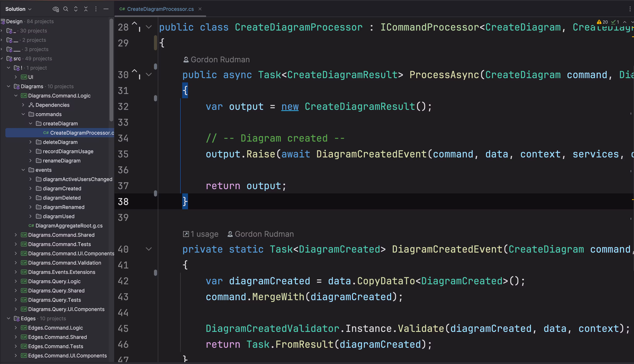Click the Collapse All icon in Solution panel
This screenshot has height=364, width=634.
tap(86, 9)
